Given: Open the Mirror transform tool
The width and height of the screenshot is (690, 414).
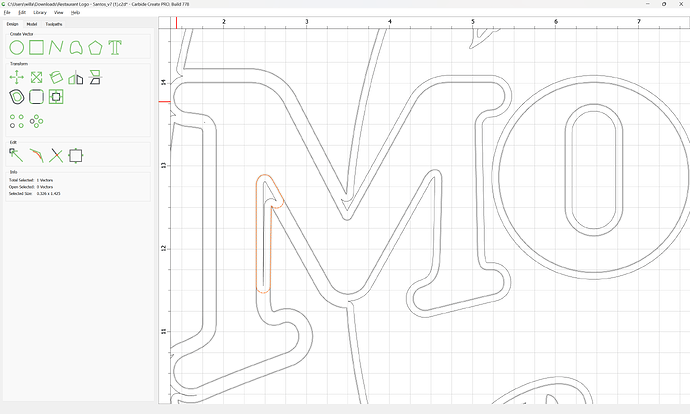Looking at the screenshot, I should click(x=76, y=77).
